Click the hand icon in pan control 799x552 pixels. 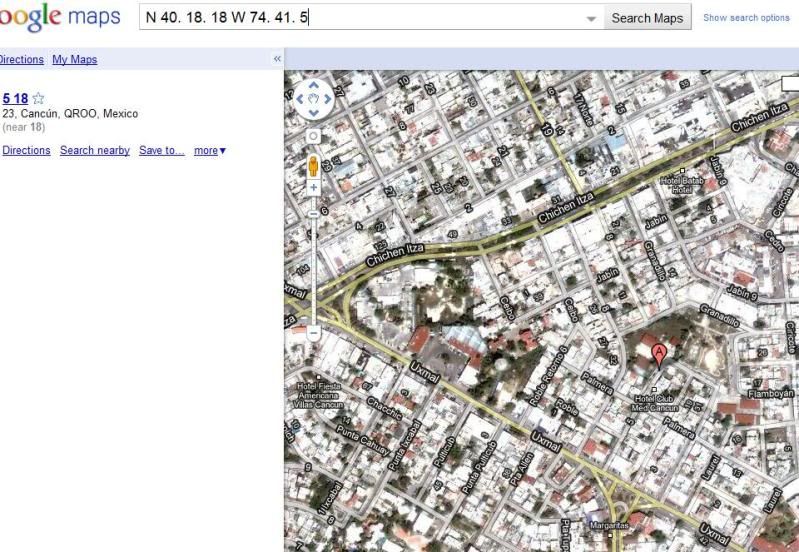point(313,99)
